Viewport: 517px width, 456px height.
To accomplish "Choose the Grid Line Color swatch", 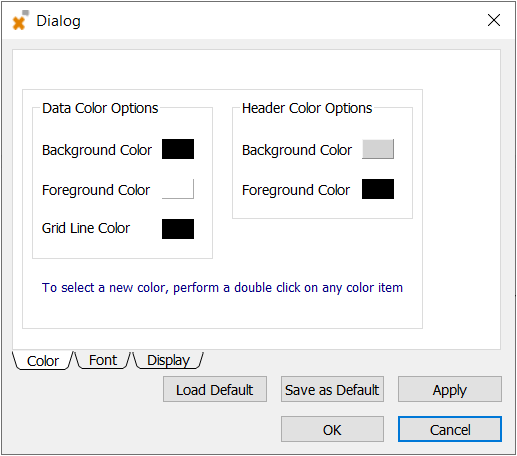I will pos(178,229).
